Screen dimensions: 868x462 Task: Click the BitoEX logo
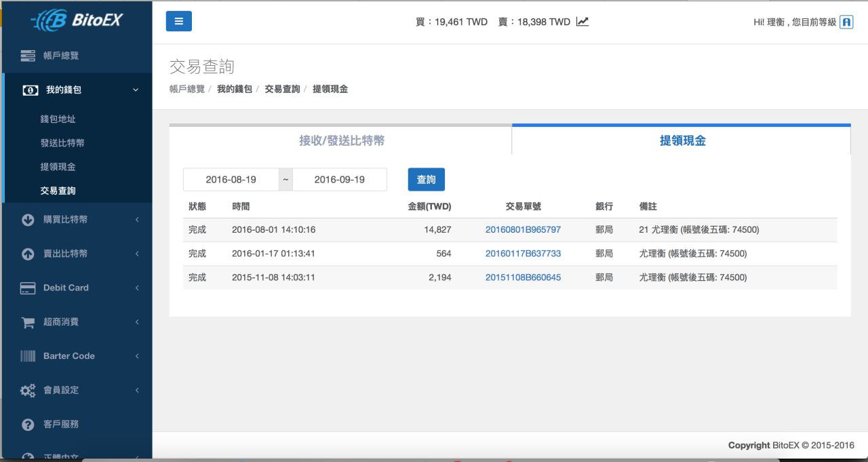pos(77,20)
